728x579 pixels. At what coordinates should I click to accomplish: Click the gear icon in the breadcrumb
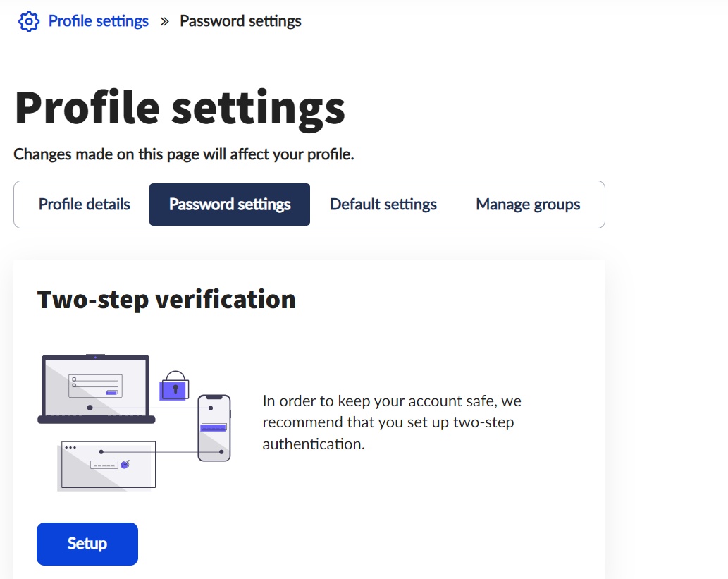point(28,21)
